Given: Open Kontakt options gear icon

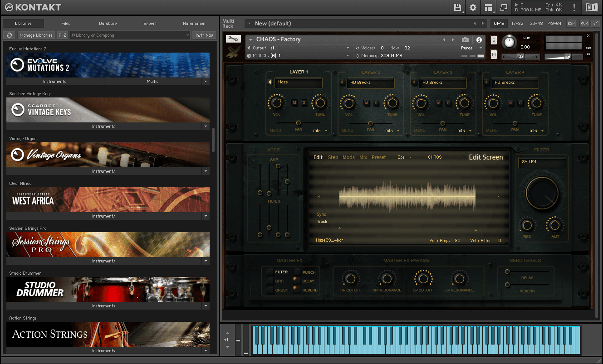Looking at the screenshot, I should click(473, 7).
